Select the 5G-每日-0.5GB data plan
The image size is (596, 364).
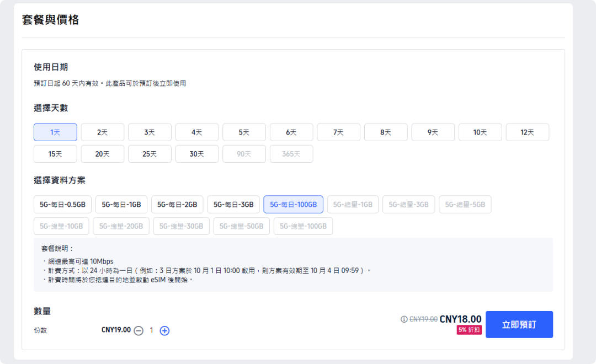(x=63, y=205)
